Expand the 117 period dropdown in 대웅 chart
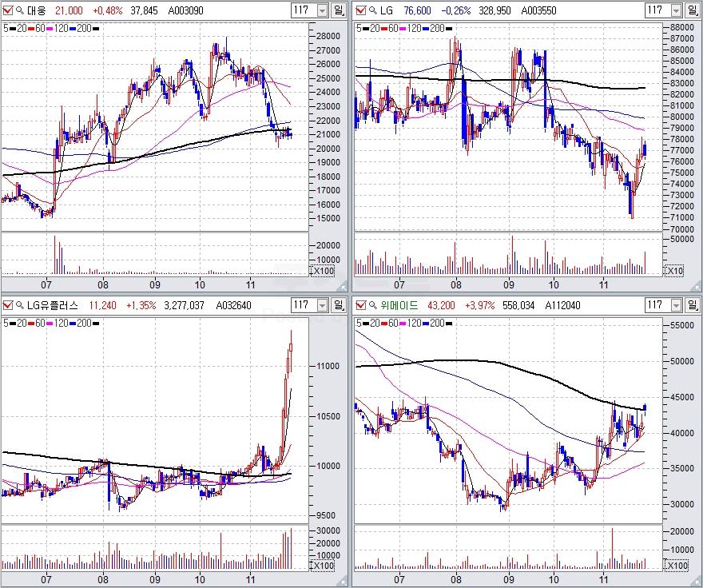Screen dimensions: 703x588 (322, 10)
